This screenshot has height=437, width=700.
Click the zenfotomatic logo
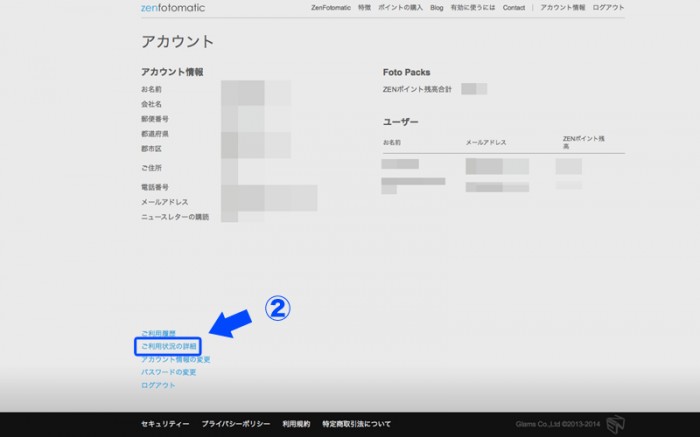coord(172,7)
